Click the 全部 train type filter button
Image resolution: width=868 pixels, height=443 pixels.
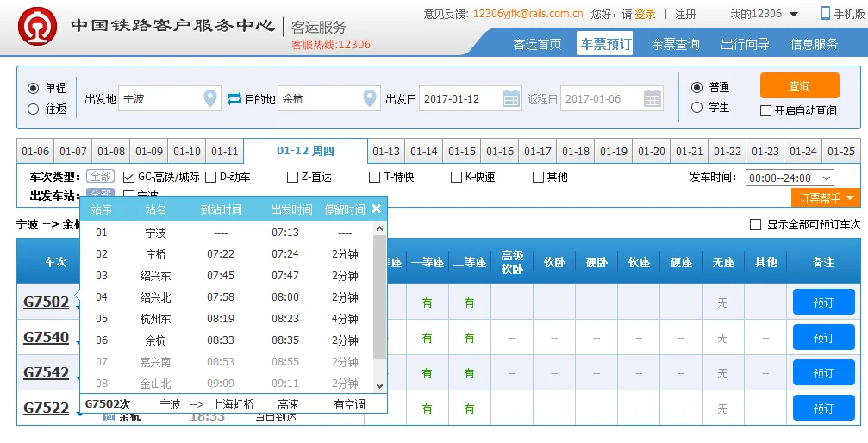pos(101,177)
